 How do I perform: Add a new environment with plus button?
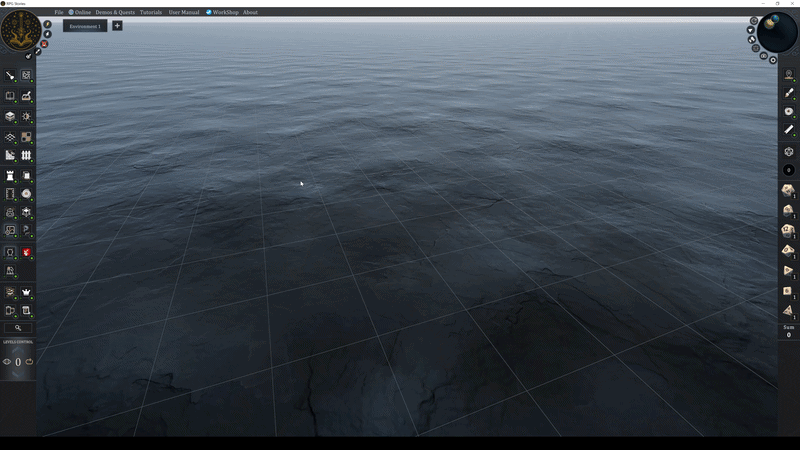[117, 26]
